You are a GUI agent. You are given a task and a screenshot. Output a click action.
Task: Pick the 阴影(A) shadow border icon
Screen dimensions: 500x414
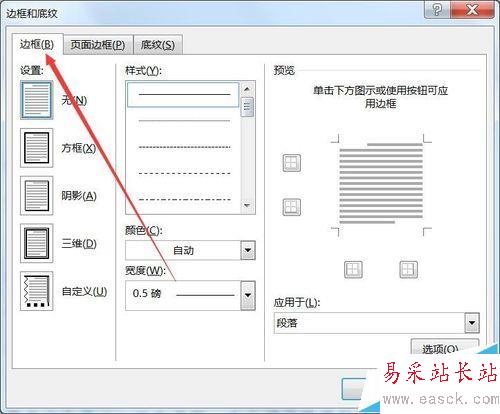37,195
